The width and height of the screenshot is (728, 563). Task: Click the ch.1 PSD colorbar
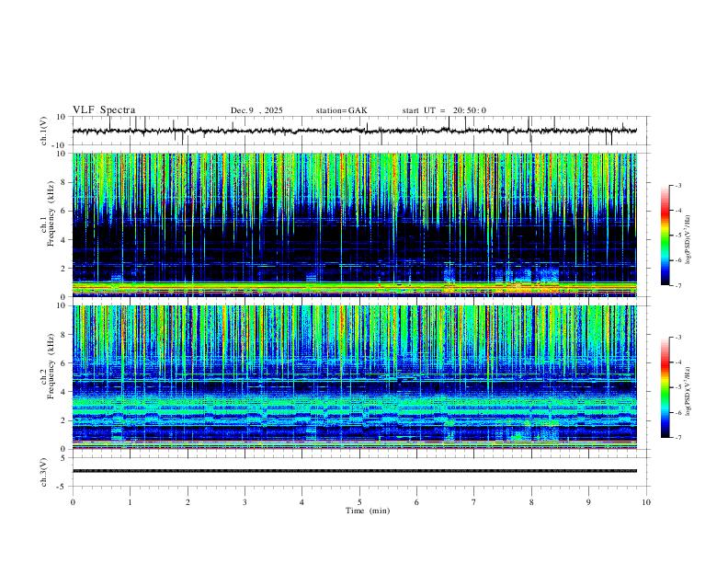point(665,236)
